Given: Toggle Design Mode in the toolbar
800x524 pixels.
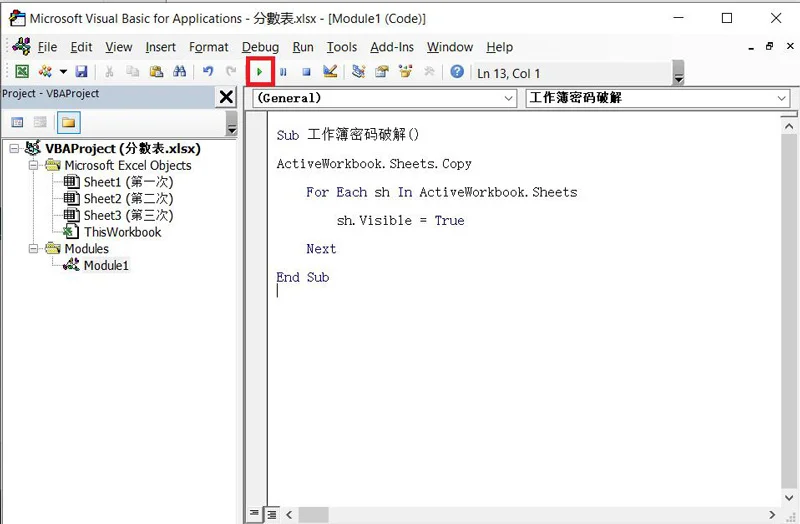Looking at the screenshot, I should pos(330,72).
